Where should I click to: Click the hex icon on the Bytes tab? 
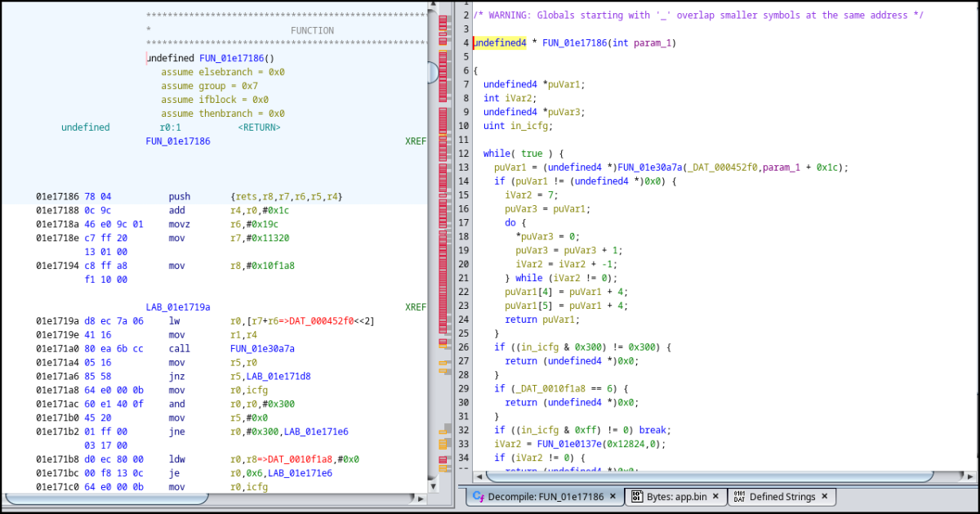click(x=636, y=496)
